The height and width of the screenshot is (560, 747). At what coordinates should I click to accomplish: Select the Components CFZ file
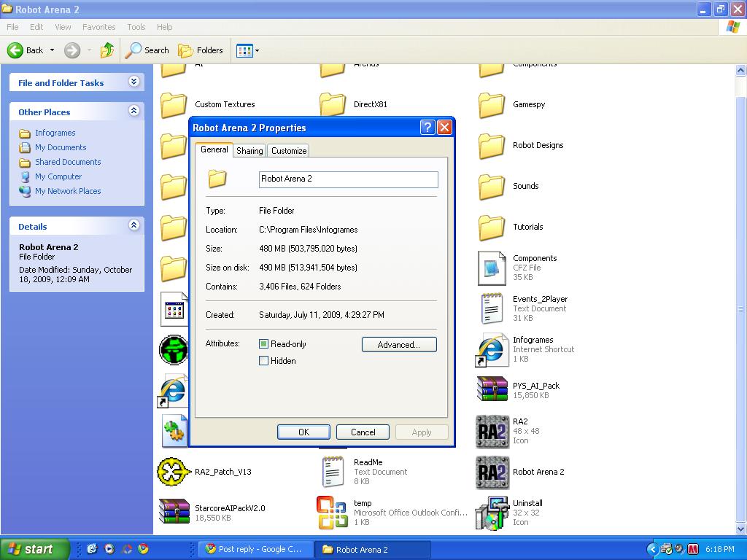click(517, 268)
